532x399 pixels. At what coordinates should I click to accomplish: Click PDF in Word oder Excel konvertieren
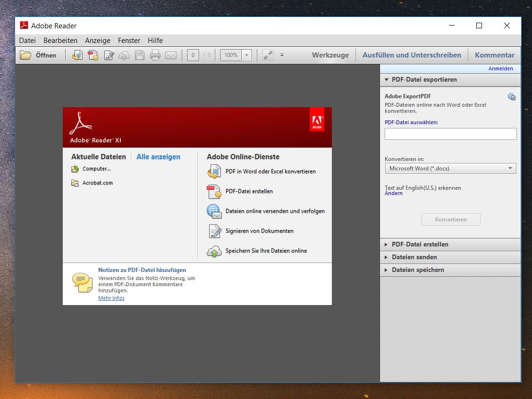click(x=271, y=171)
